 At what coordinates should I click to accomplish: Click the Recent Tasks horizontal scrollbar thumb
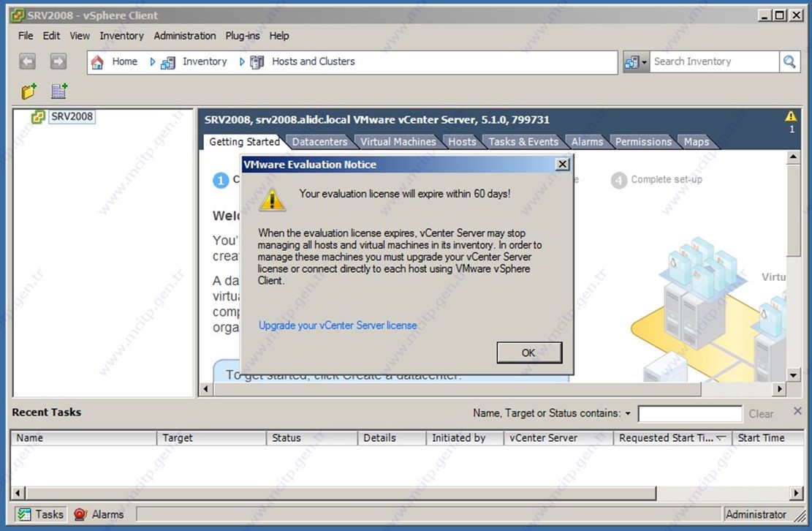341,493
